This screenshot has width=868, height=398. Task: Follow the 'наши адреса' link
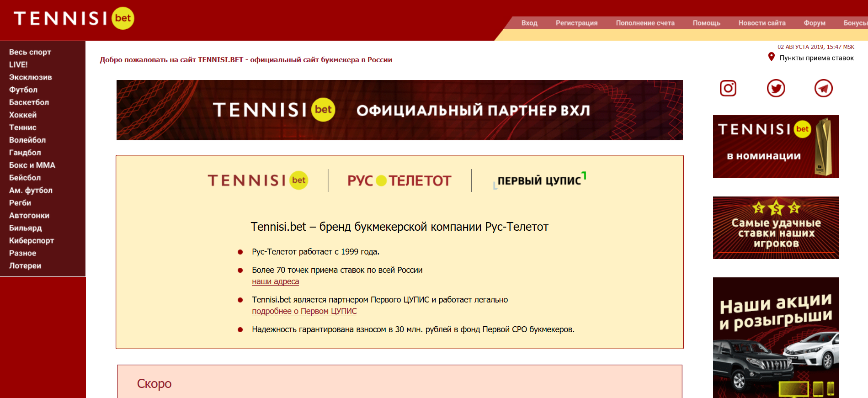coord(275,281)
